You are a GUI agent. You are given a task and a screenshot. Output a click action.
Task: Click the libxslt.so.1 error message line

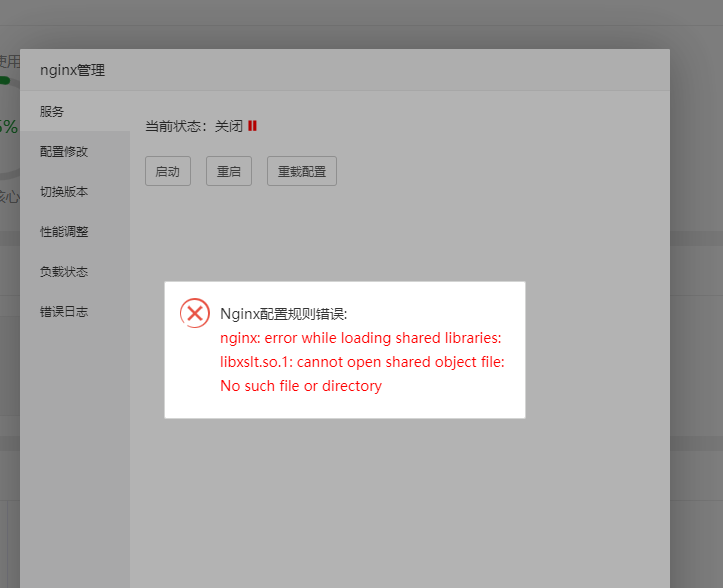(362, 362)
